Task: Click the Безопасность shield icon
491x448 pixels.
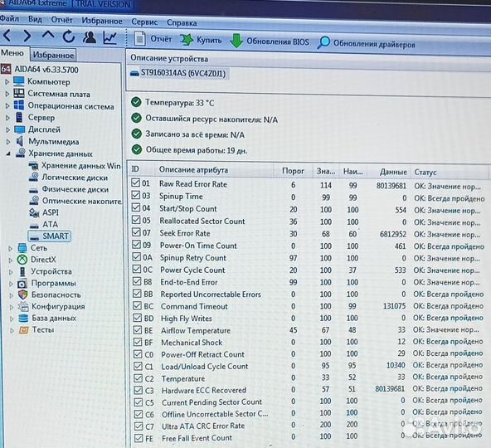Action: (x=23, y=295)
